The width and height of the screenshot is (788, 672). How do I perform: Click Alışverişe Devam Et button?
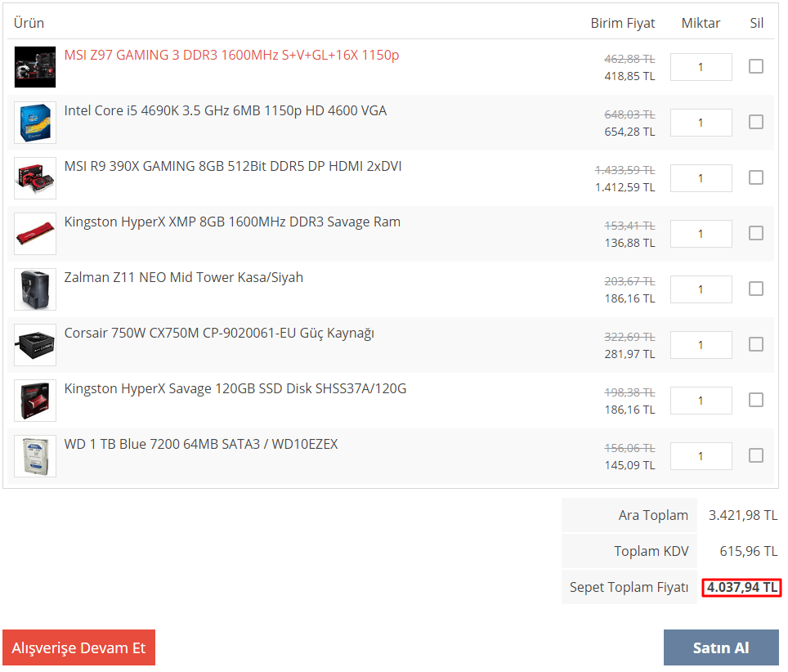click(x=79, y=647)
